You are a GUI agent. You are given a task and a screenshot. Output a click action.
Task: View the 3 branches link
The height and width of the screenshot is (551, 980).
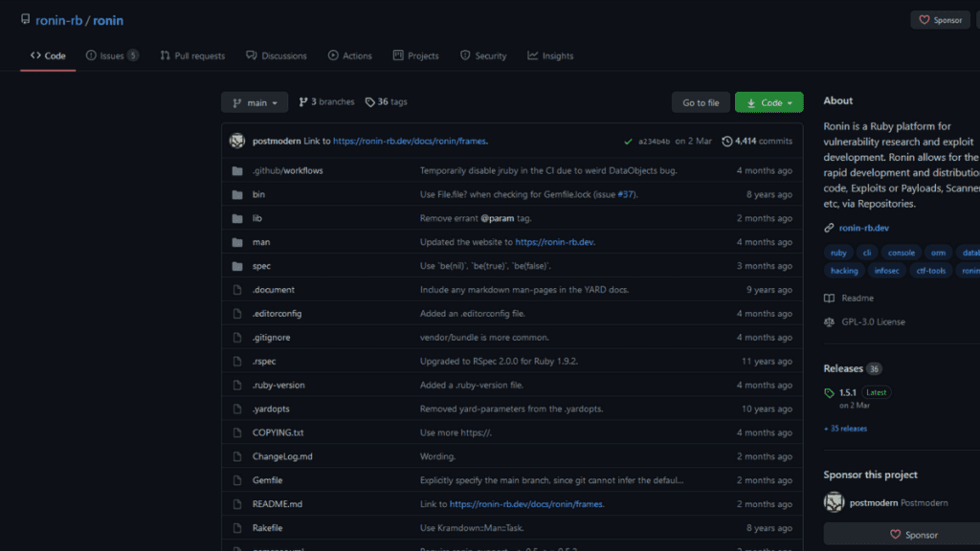326,101
